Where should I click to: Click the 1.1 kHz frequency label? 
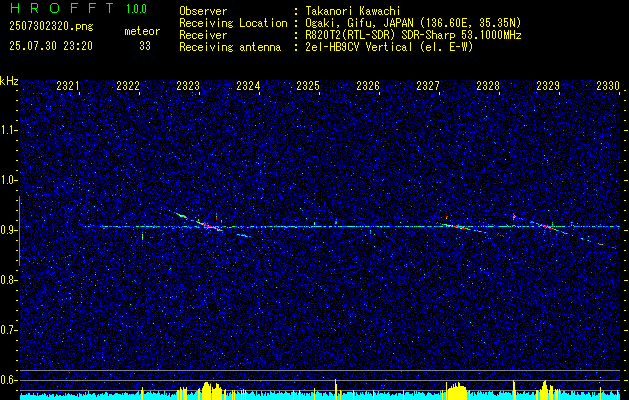pos(8,130)
